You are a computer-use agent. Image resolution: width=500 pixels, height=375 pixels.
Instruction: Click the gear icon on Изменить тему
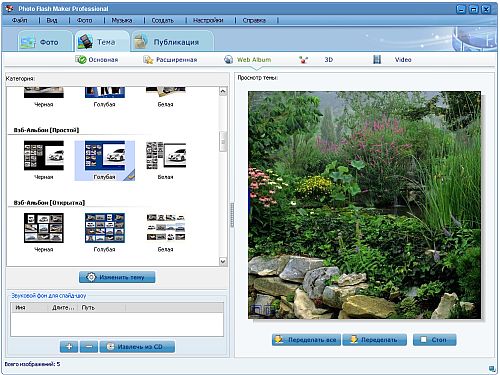91,277
